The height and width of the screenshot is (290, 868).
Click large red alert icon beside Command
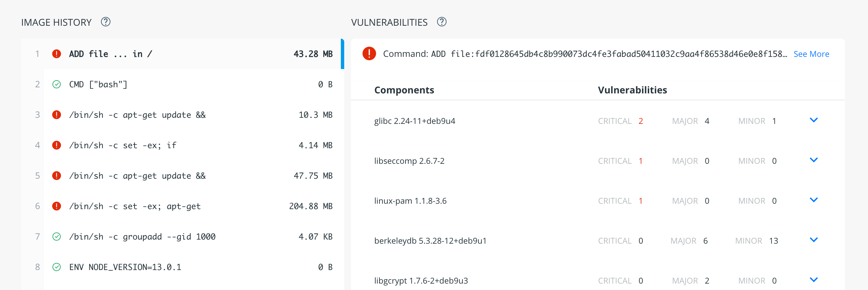369,53
